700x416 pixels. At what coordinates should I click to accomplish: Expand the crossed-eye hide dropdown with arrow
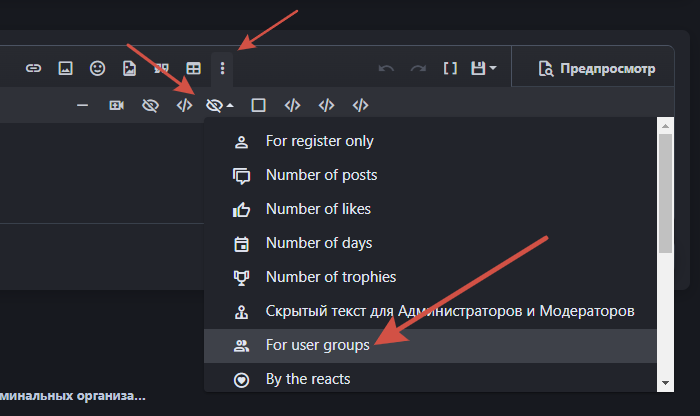[x=220, y=105]
